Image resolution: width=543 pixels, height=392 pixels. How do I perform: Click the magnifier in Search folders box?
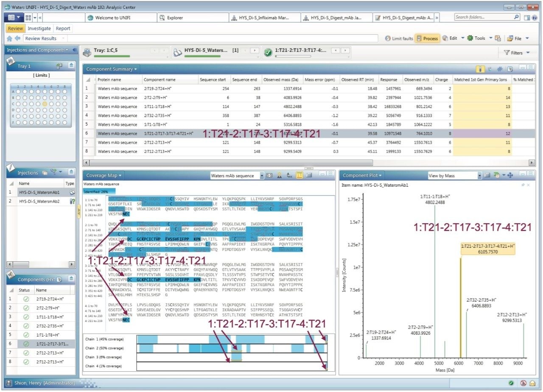tap(516, 17)
